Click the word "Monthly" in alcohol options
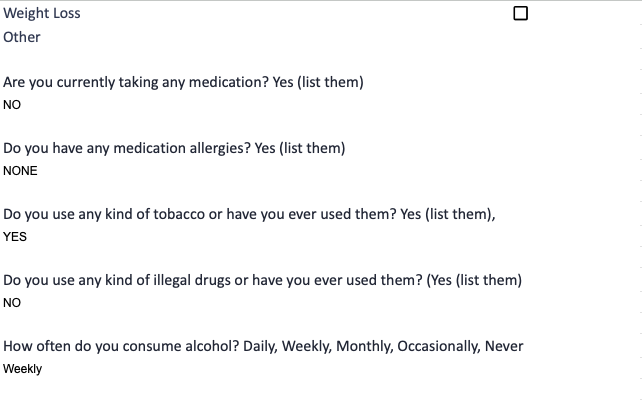The height and width of the screenshot is (400, 642). tap(364, 346)
